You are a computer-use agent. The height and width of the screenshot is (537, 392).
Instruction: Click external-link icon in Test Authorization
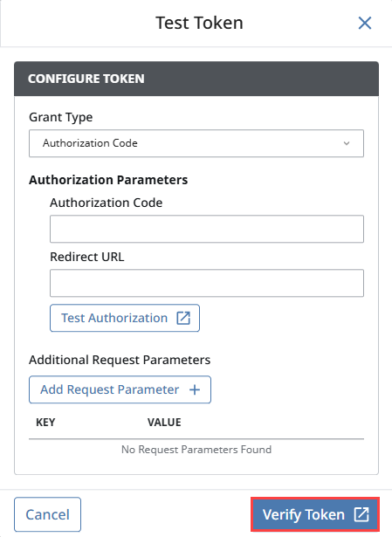click(183, 318)
